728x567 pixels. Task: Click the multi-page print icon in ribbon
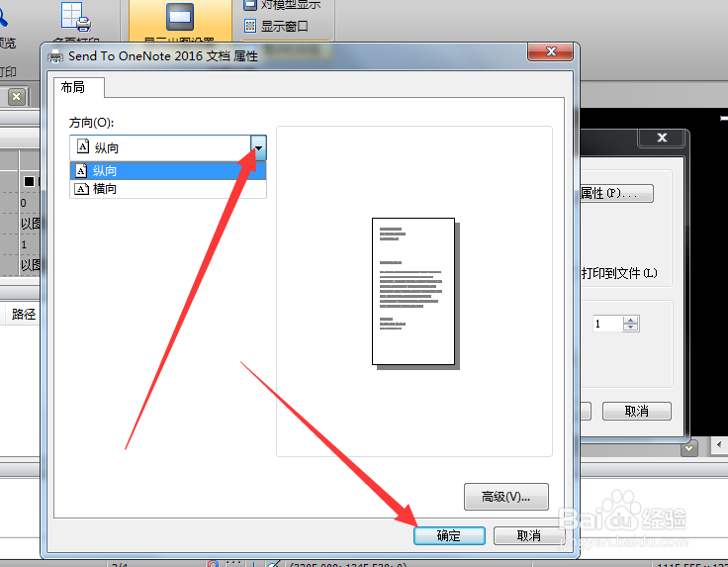[76, 17]
